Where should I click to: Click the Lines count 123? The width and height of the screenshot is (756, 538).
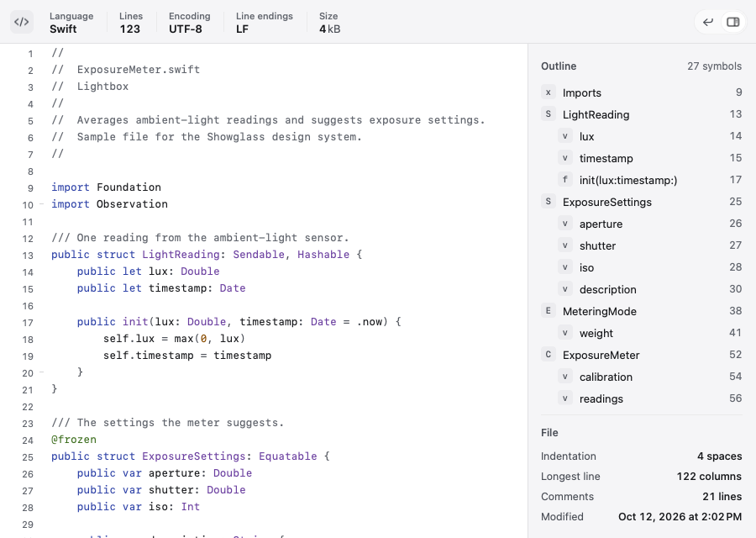click(129, 29)
